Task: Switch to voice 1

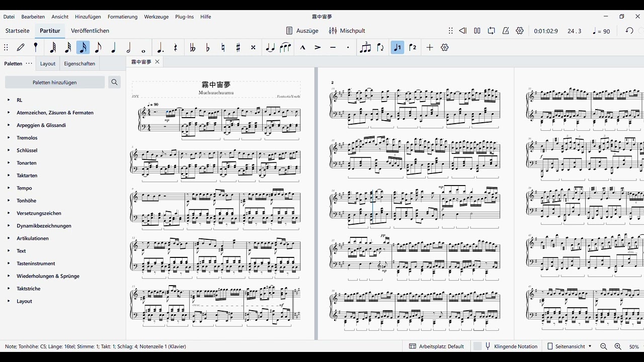Action: [397, 47]
